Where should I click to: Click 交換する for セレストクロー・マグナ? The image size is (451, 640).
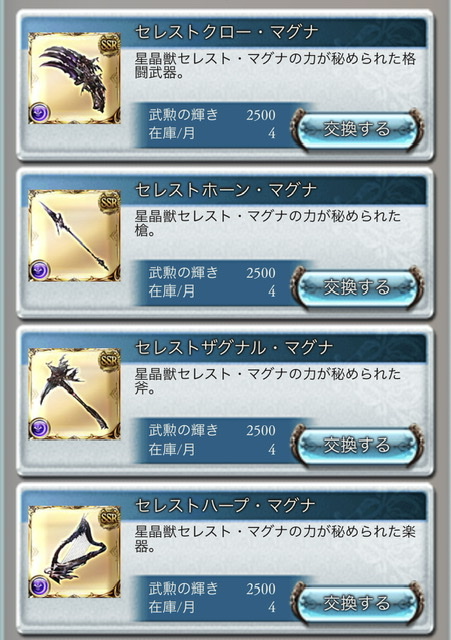357,129
